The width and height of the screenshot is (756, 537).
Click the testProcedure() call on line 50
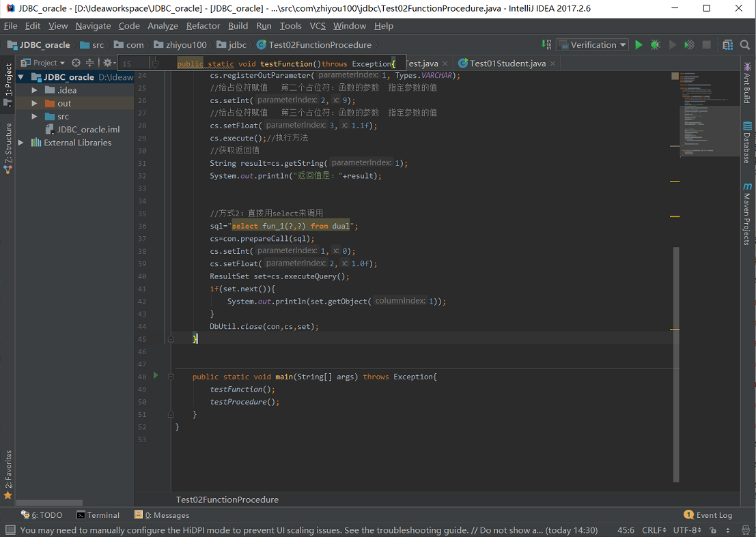point(244,402)
